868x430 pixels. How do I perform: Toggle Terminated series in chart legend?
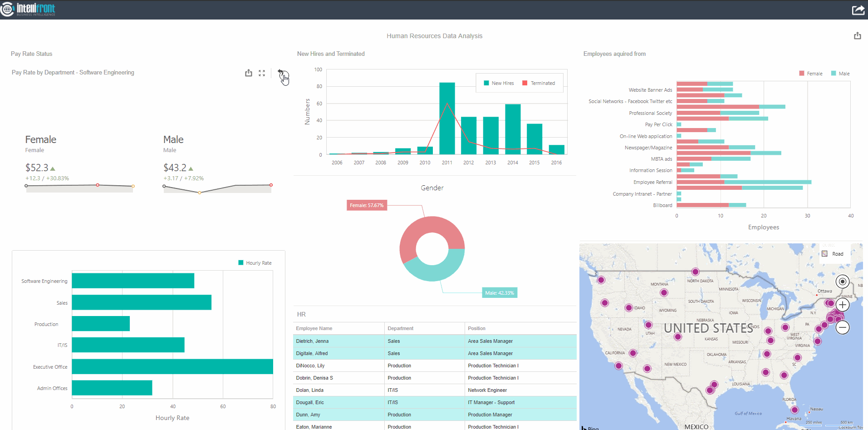(539, 83)
